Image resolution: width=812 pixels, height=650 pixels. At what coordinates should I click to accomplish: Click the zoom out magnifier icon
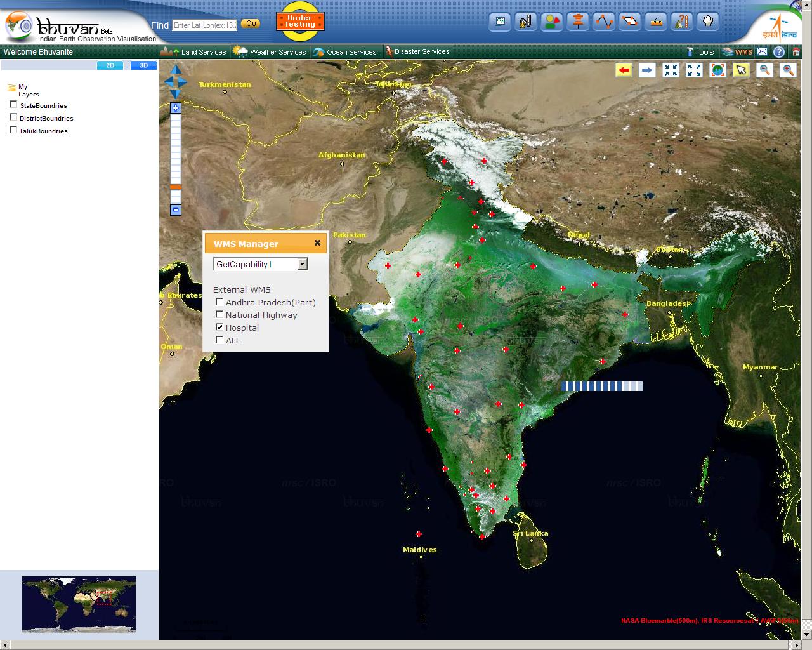tap(764, 70)
